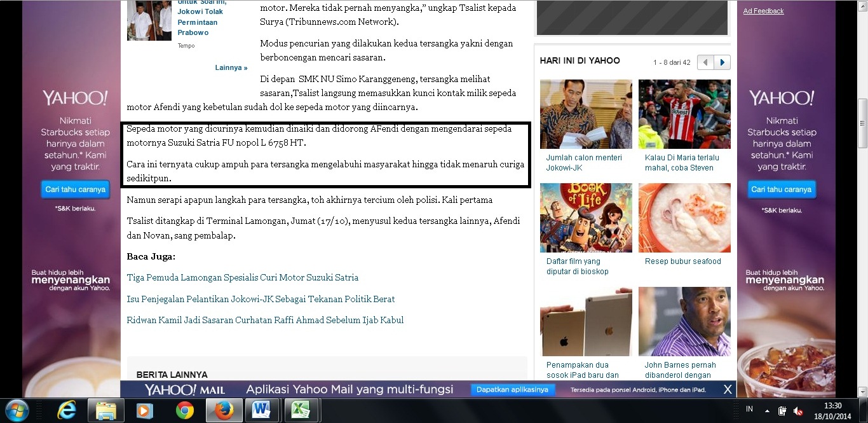Image resolution: width=868 pixels, height=423 pixels.
Task: Click the Ad Feedback link
Action: point(763,11)
